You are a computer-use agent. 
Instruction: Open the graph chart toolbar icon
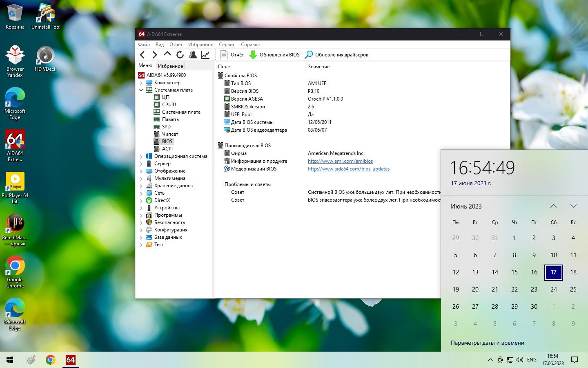pos(205,55)
